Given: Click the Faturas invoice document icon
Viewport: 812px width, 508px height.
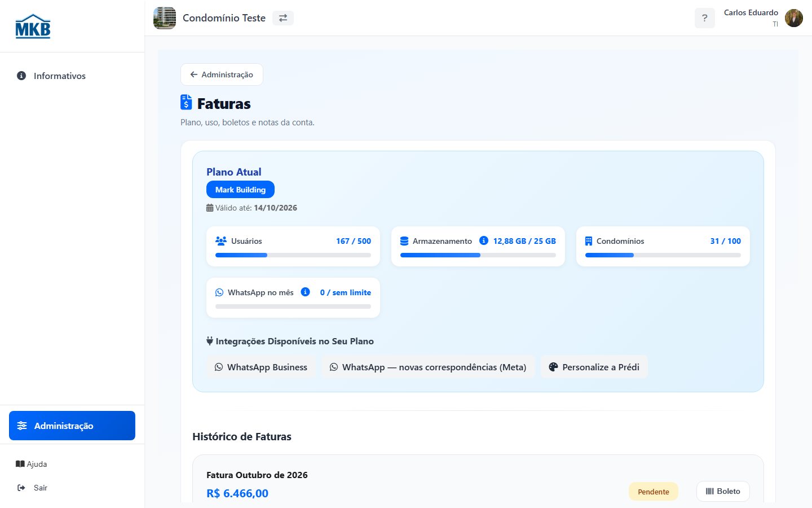Looking at the screenshot, I should coord(186,102).
